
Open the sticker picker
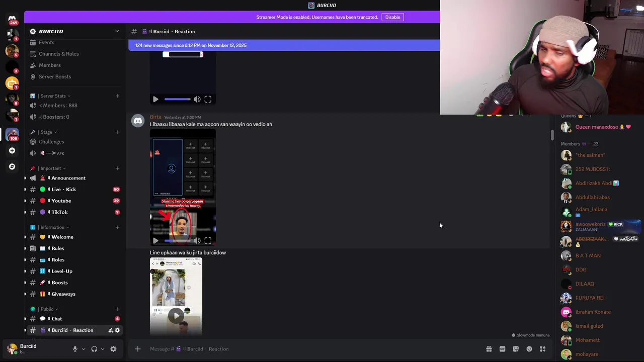click(x=516, y=349)
